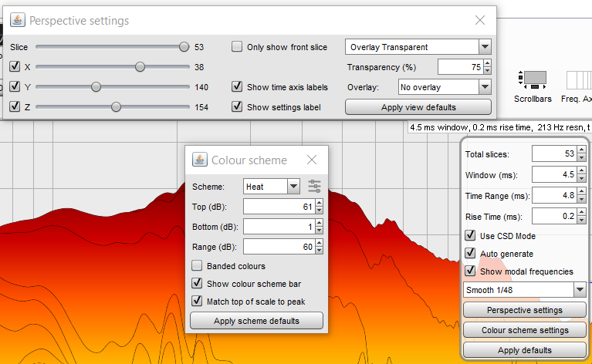The width and height of the screenshot is (592, 364).
Task: Uncheck Show settings label
Action: click(x=237, y=106)
